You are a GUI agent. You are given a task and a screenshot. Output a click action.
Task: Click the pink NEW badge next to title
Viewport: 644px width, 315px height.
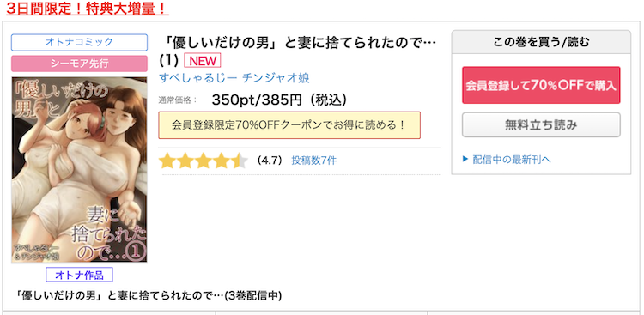point(203,60)
